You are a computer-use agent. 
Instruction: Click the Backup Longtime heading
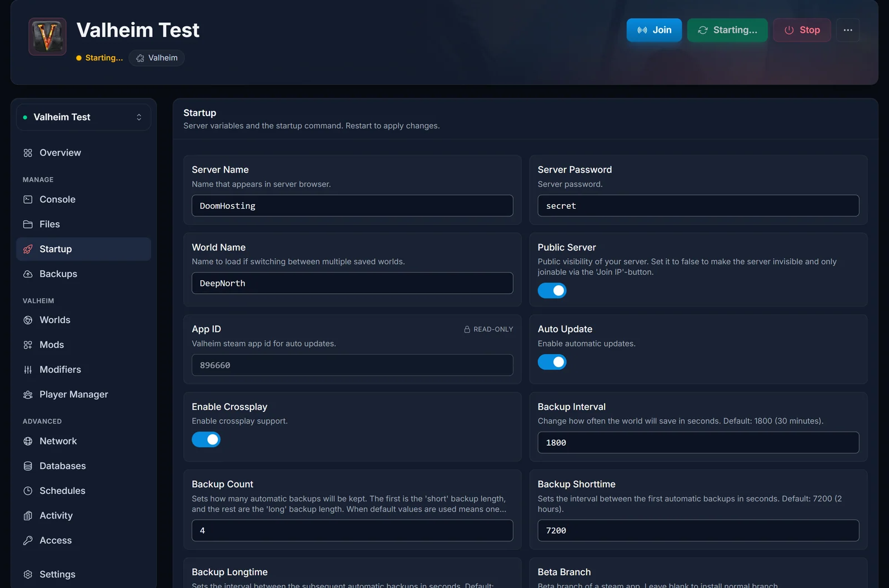tap(229, 572)
